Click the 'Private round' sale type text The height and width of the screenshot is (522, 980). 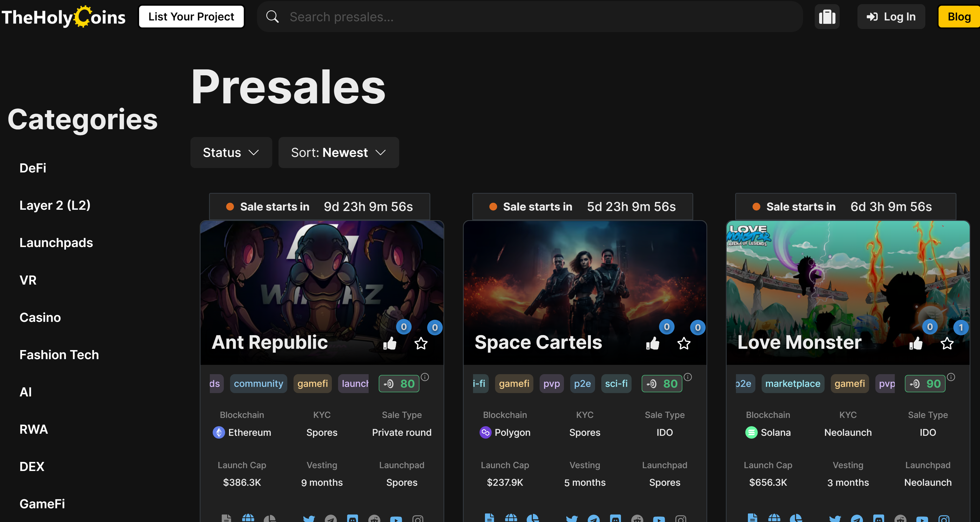[x=401, y=432]
